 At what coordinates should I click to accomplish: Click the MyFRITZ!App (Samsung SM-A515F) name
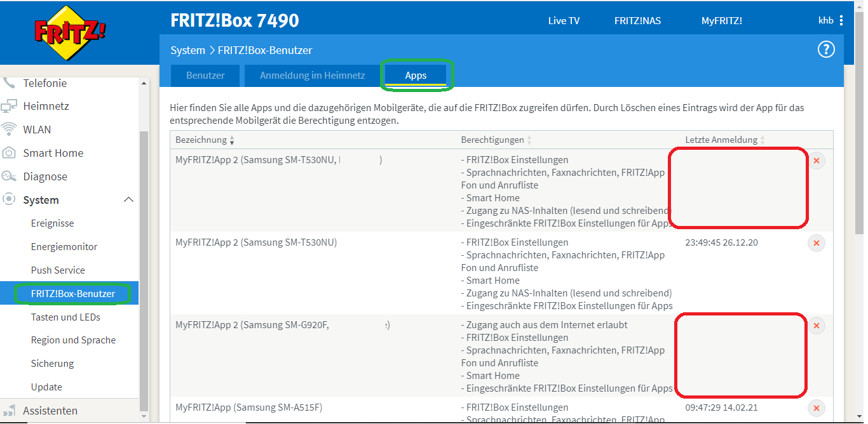(249, 407)
